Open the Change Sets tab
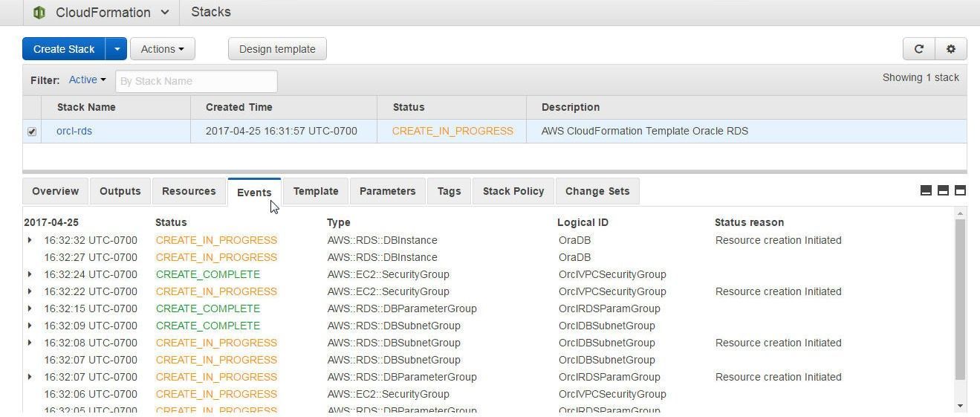This screenshot has width=980, height=417. tap(597, 191)
